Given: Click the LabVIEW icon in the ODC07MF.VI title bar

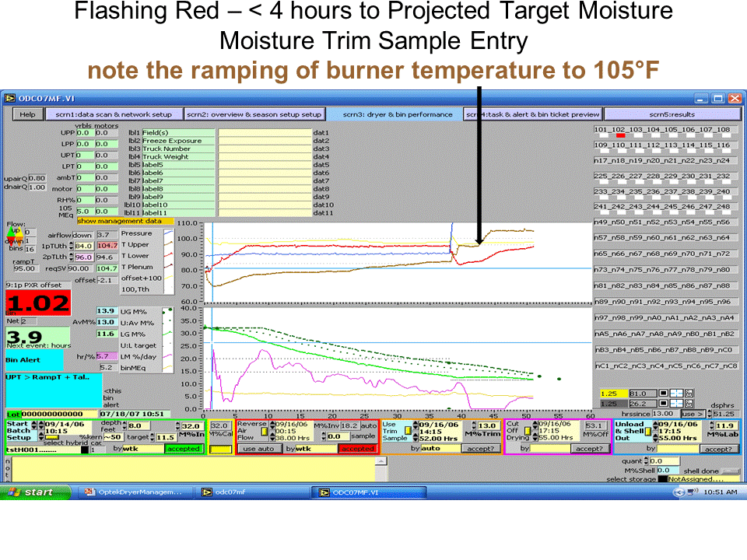Looking at the screenshot, I should click(9, 99).
